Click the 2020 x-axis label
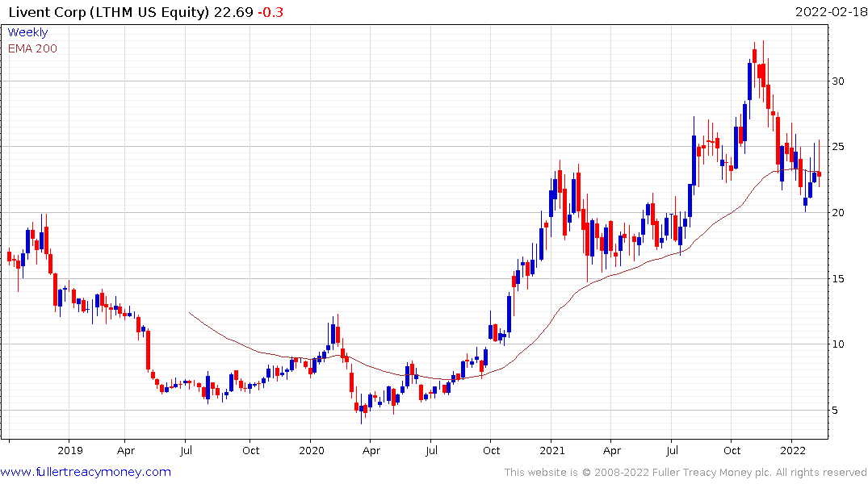The image size is (868, 484). (311, 450)
